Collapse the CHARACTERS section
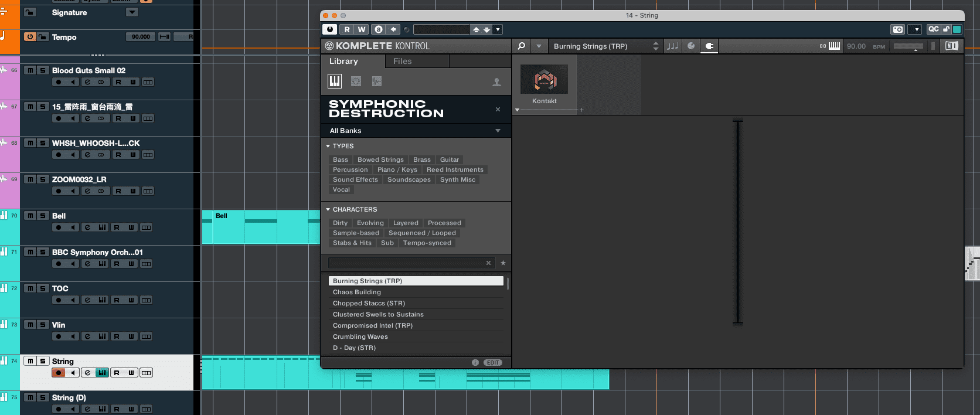 coord(328,209)
